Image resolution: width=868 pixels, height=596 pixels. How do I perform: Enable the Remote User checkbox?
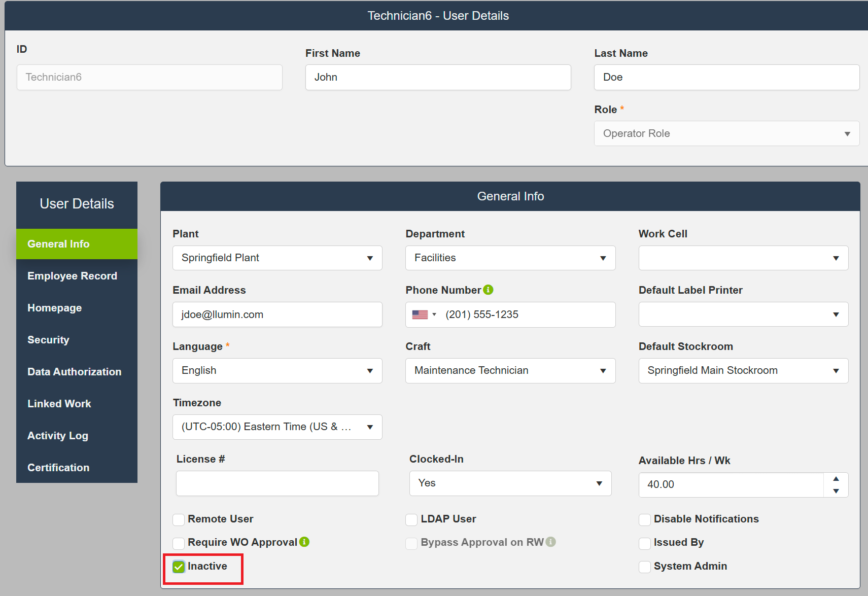click(x=179, y=519)
